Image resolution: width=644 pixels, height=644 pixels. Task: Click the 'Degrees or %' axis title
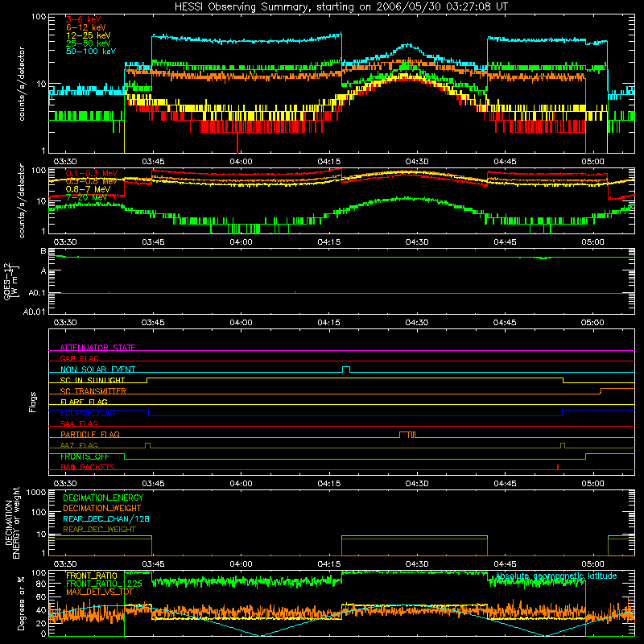[x=21, y=603]
